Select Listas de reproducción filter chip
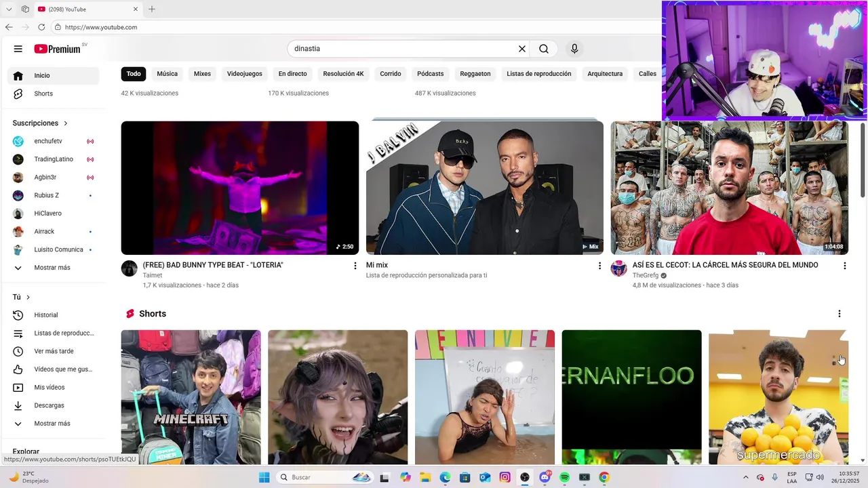This screenshot has height=488, width=868. pos(539,74)
